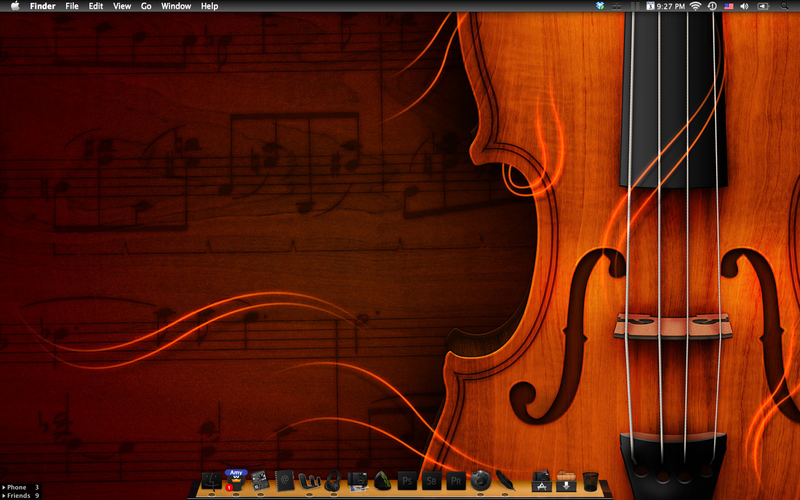Open the Address Book dock icon

click(x=285, y=479)
